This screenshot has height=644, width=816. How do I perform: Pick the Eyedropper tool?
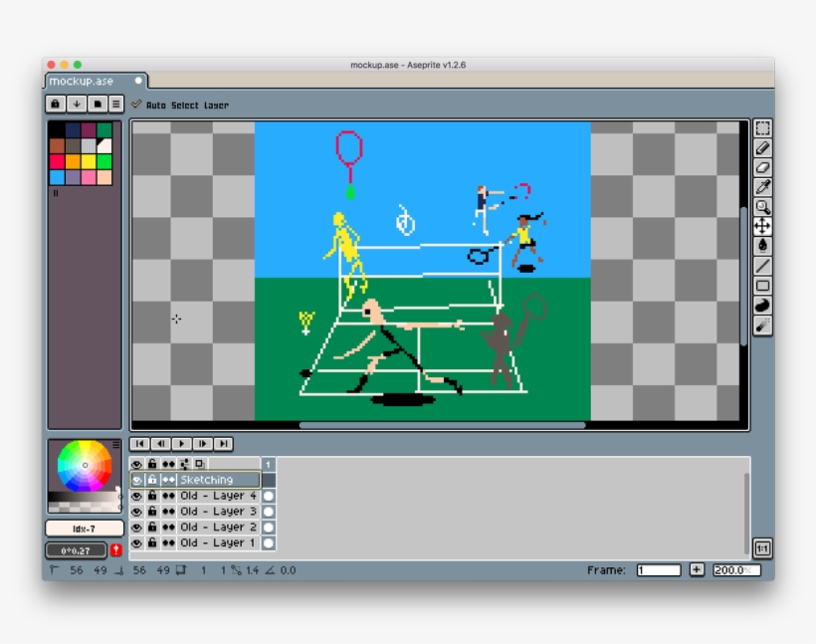point(762,187)
